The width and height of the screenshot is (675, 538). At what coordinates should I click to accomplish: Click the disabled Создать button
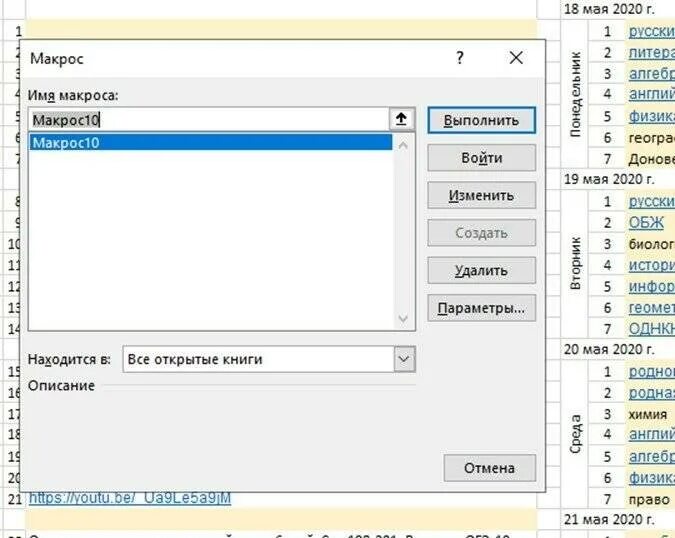(x=481, y=233)
